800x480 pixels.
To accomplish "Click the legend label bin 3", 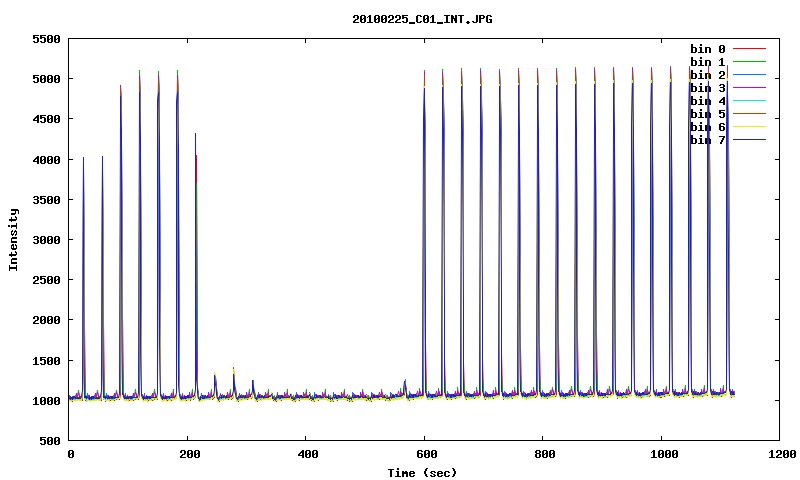I will (x=708, y=88).
